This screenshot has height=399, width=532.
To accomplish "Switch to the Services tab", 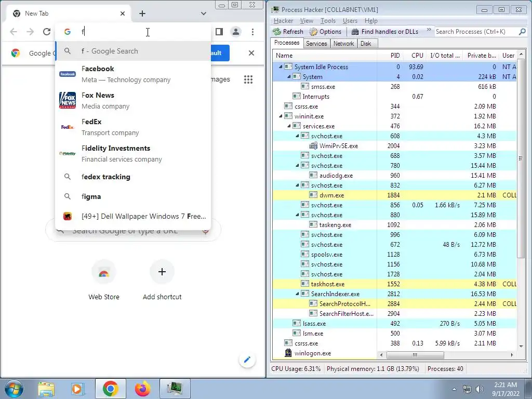I will [316, 44].
